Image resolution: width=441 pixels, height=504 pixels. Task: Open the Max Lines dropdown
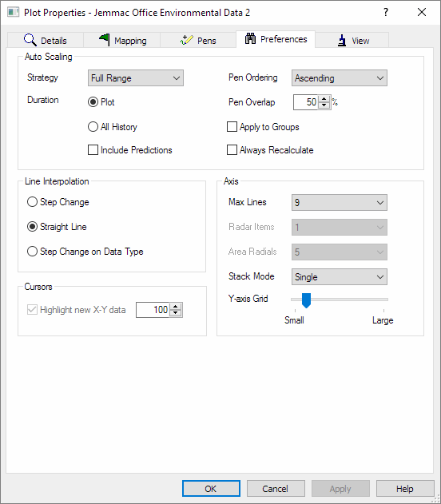click(x=340, y=203)
